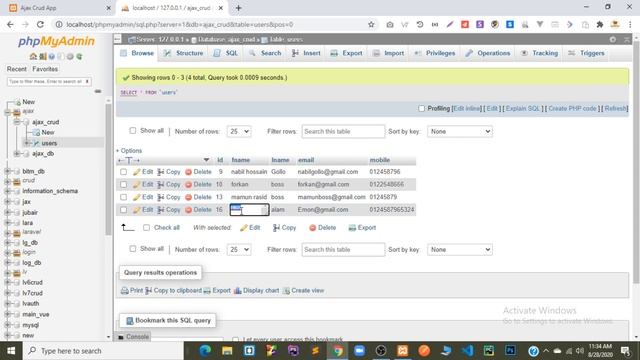This screenshot has width=640, height=360.
Task: Switch to the Triggers tab
Action: click(586, 53)
